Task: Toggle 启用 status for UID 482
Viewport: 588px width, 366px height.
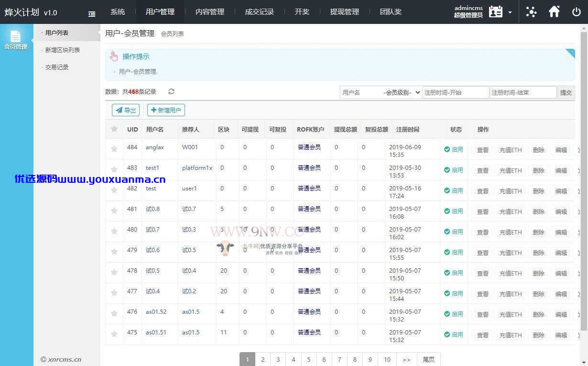Action: coord(454,190)
